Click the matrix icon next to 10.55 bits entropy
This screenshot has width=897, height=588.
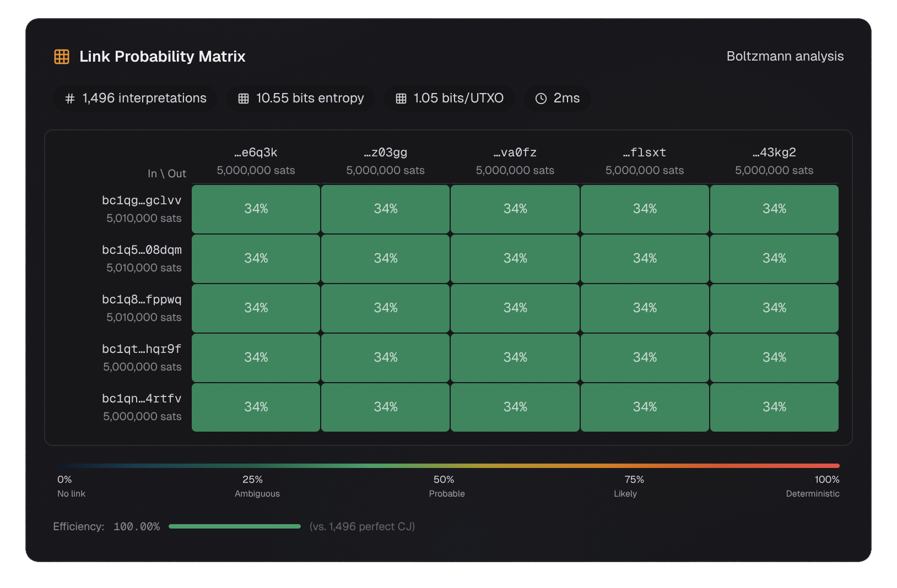point(243,99)
